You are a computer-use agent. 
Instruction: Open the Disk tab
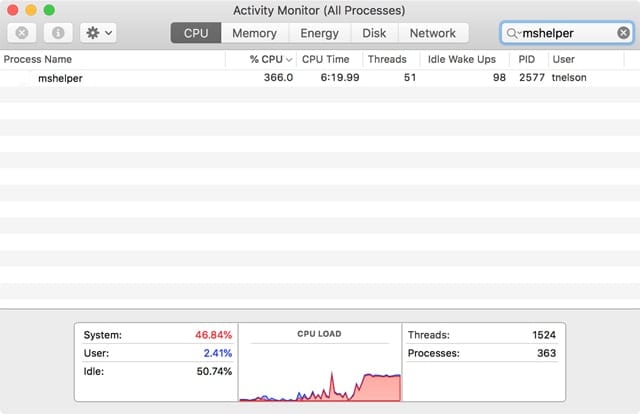click(x=374, y=33)
